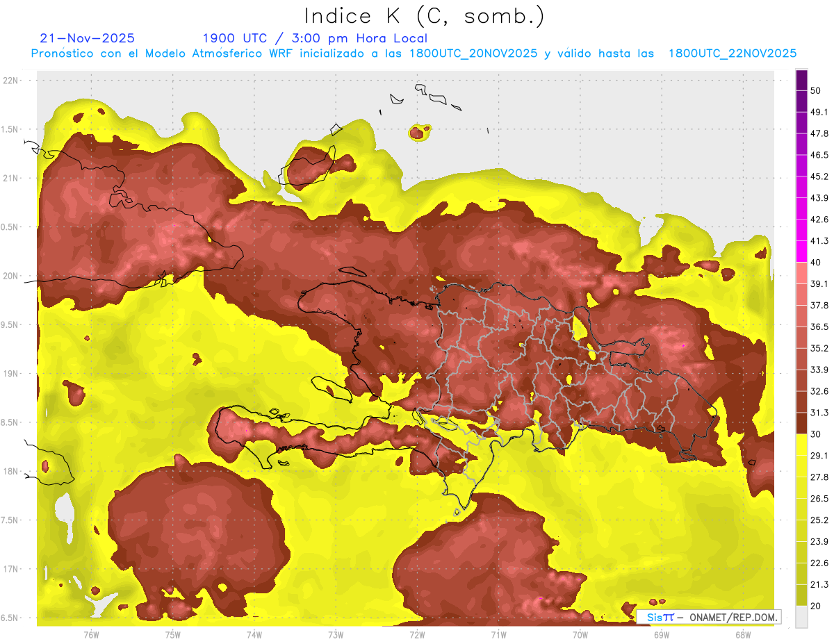Select the 72W longitude axis label
Image resolution: width=834 pixels, height=644 pixels.
point(417,634)
